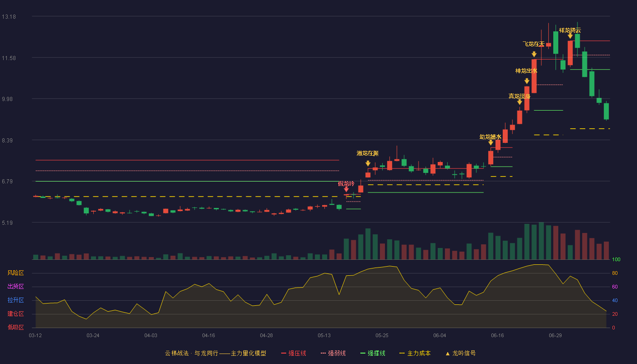Image resolution: width=637 pixels, height=364 pixels.
Task: Toggle the 龙吟信号 legend entry
Action: [x=460, y=353]
